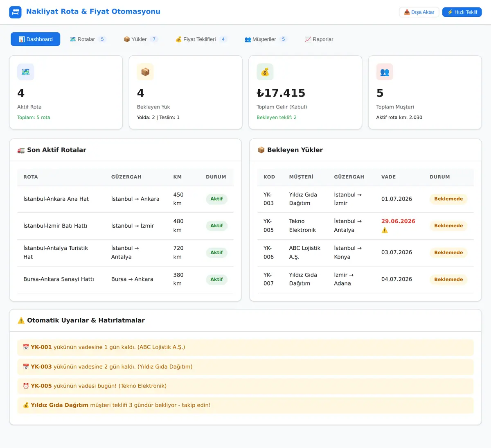Click Beklemede badge for YK-007
The width and height of the screenshot is (491, 448).
(x=448, y=280)
